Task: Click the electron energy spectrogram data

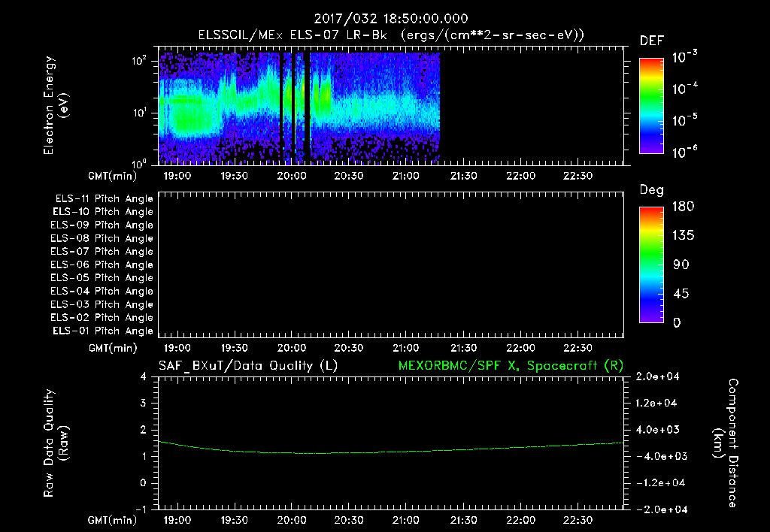Action: click(x=299, y=108)
